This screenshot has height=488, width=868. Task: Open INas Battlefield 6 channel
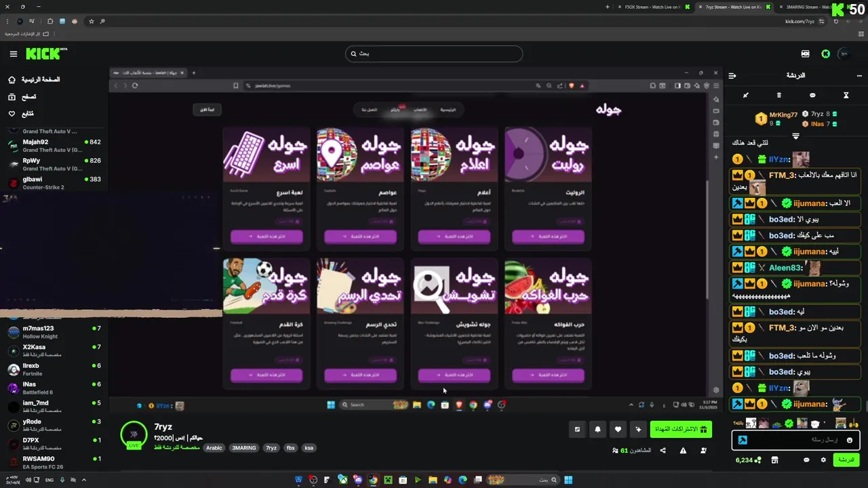pos(54,388)
